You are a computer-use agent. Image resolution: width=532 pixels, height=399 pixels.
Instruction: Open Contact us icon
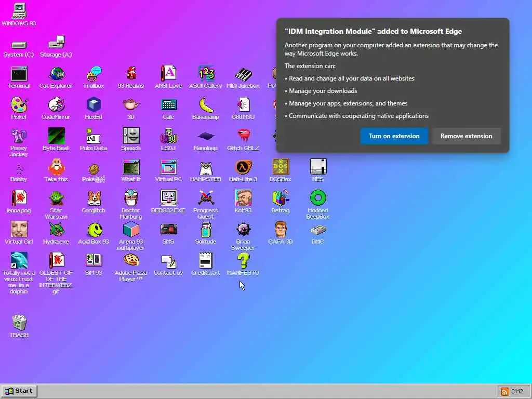(x=168, y=261)
